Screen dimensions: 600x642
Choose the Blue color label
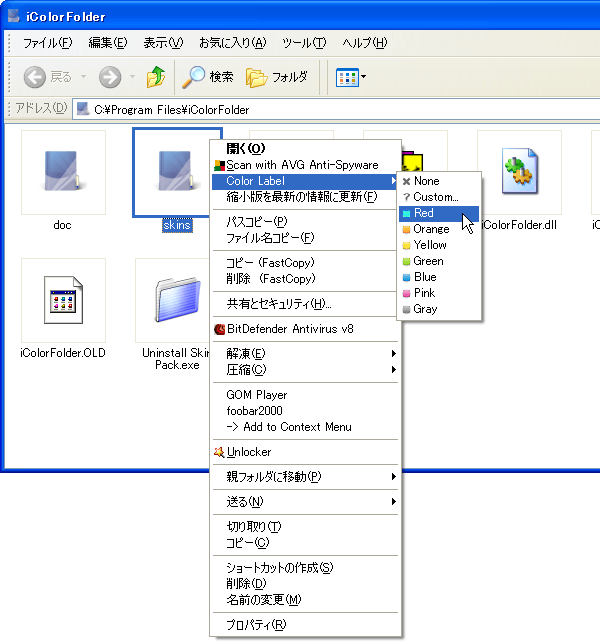tap(439, 277)
